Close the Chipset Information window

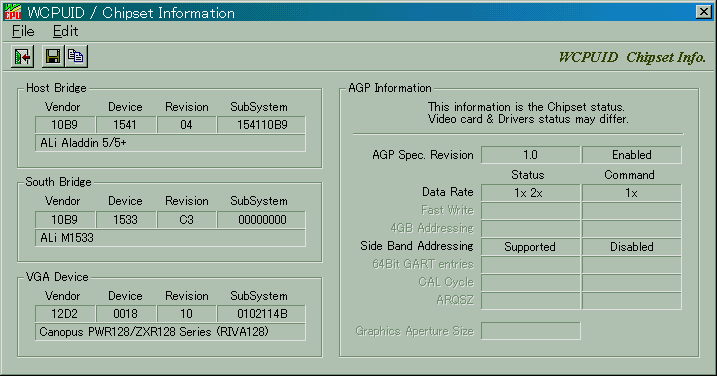click(x=703, y=12)
